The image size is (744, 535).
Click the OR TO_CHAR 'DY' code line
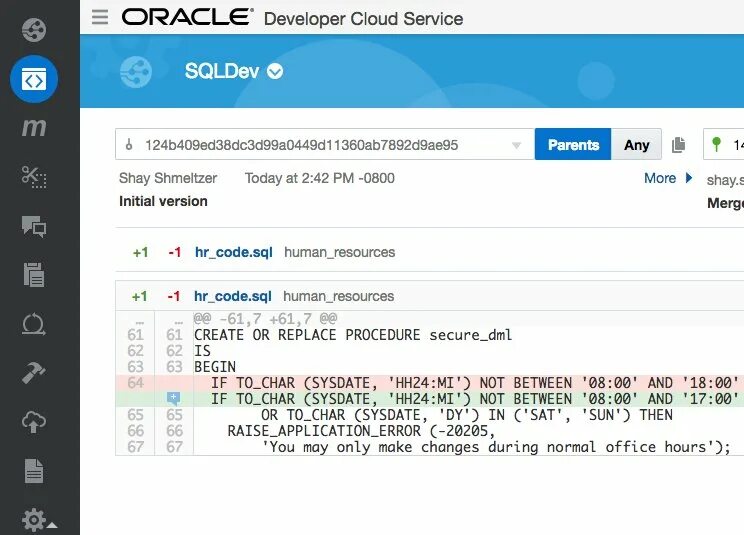[x=467, y=415]
